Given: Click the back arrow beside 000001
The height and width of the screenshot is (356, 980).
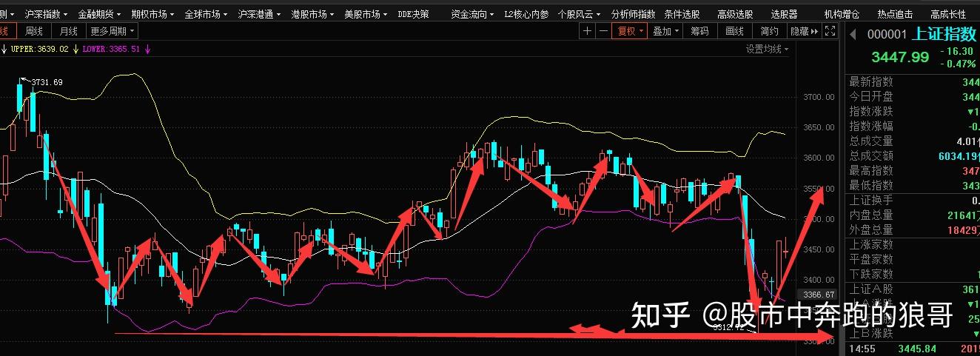Looking at the screenshot, I should (x=853, y=33).
